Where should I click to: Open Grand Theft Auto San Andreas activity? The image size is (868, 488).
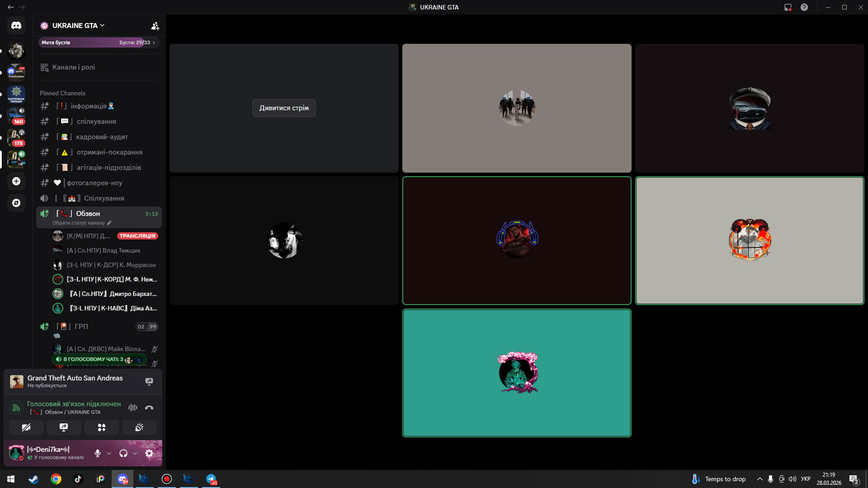[x=75, y=381]
